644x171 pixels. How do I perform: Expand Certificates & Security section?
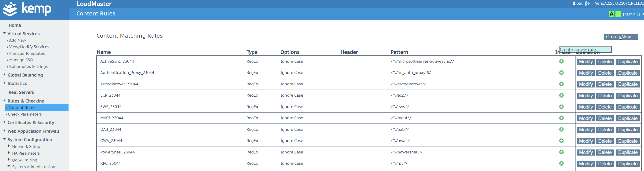coord(4,122)
